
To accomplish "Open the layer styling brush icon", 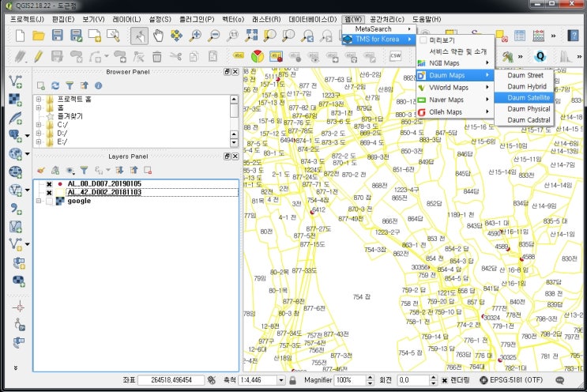I will (41, 171).
